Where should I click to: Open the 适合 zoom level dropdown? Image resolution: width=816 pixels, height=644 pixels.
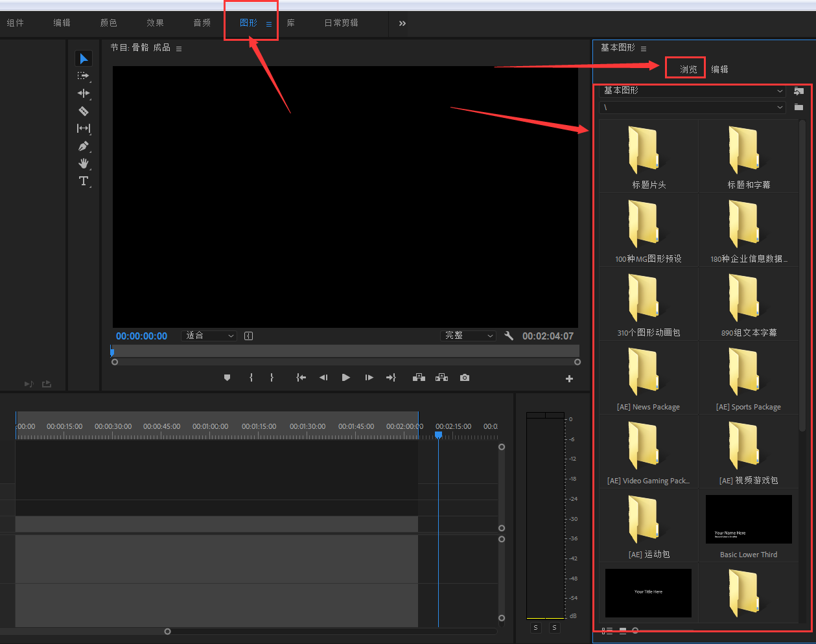tap(209, 336)
